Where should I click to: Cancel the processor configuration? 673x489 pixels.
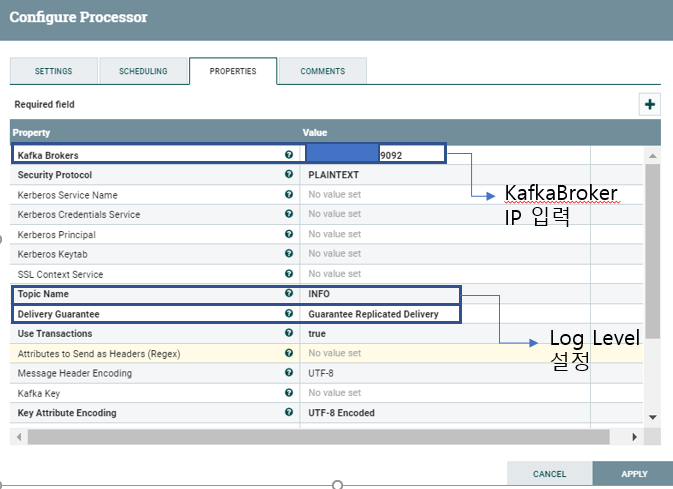click(549, 474)
